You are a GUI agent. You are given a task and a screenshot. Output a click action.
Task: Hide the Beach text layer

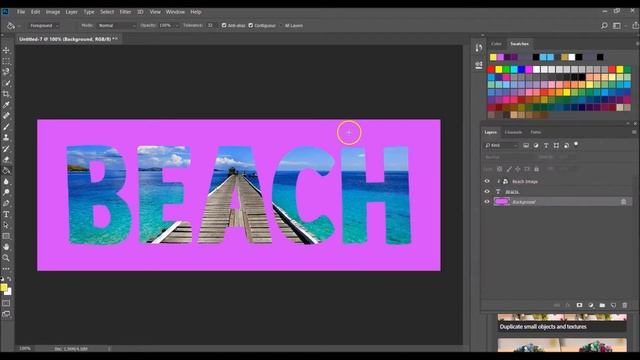point(487,191)
